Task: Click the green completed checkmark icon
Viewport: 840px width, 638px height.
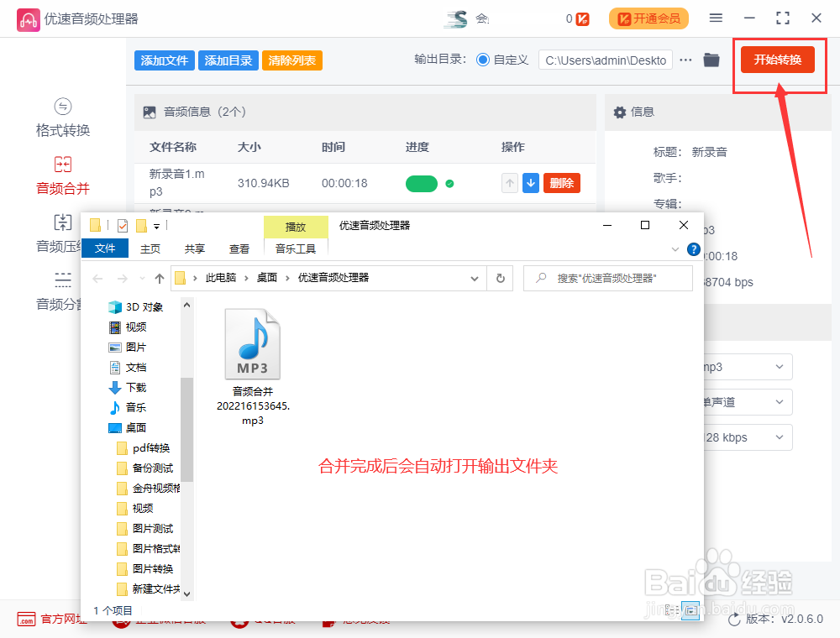Action: pyautogui.click(x=450, y=184)
